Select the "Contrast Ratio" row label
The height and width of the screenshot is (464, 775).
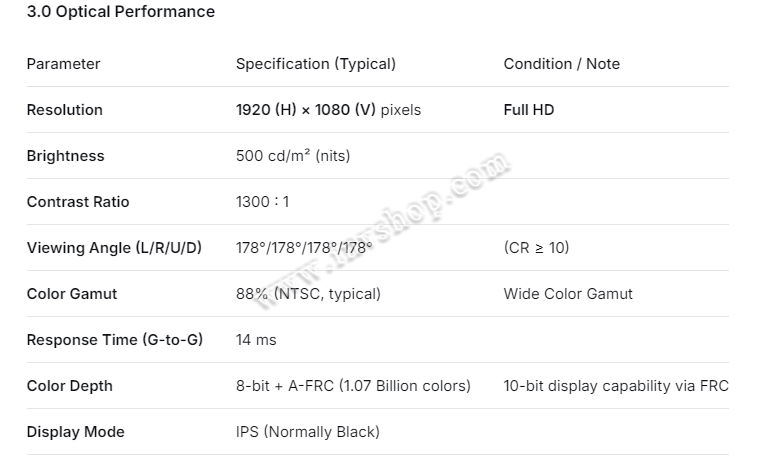[77, 202]
